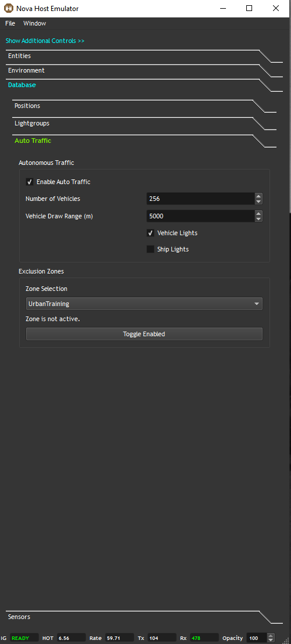291x644 pixels.
Task: Decrease Opacity value with down arrow
Action: tap(271, 641)
